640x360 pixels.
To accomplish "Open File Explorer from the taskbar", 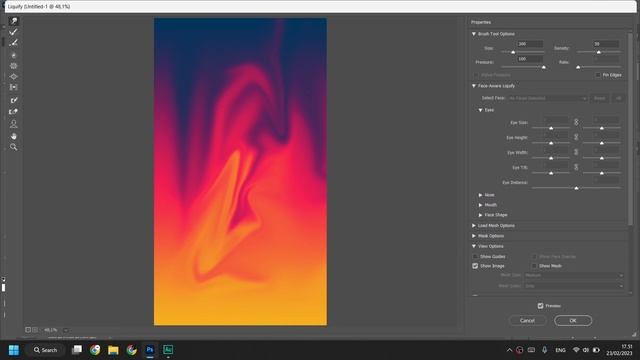I will (x=113, y=350).
